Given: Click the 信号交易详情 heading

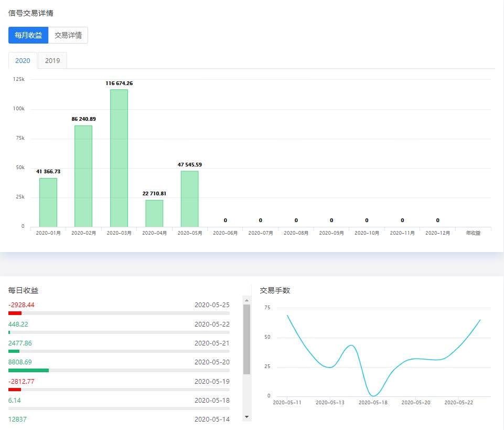Looking at the screenshot, I should pyautogui.click(x=30, y=13).
